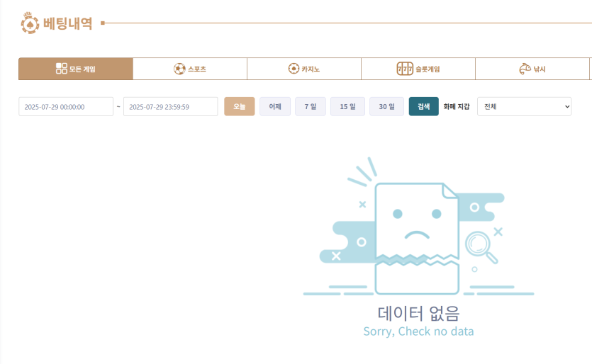Click the crowned poker chip header icon
Screen dimensions: 592x364
[x=30, y=22]
